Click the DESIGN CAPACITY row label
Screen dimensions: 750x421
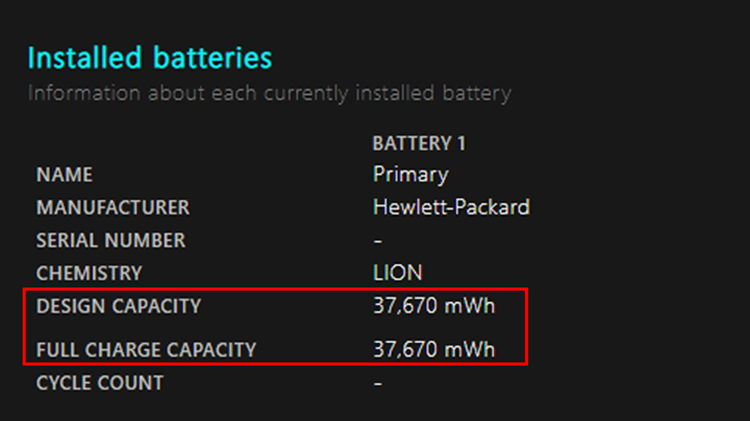[118, 306]
